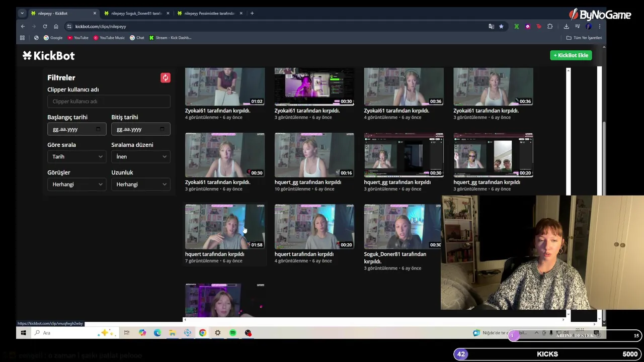Close the nilepeyy Soguk_Doner81 tab
Image resolution: width=644 pixels, height=362 pixels.
point(168,13)
